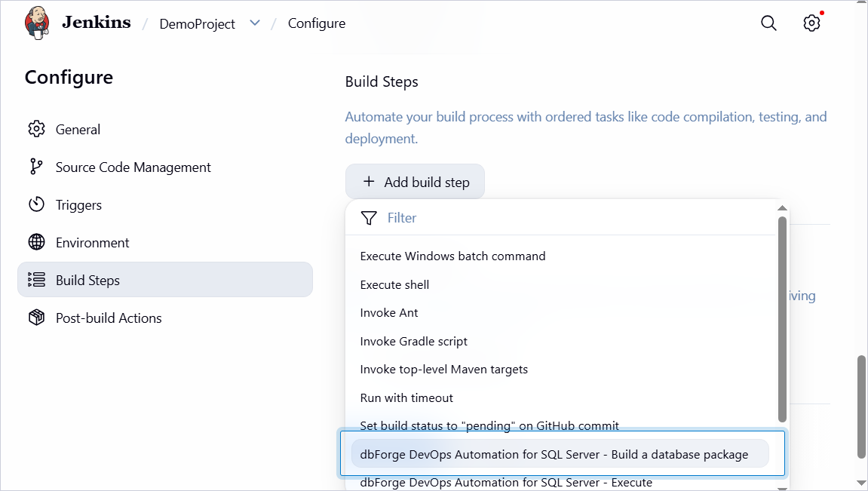Click the dropdown list scrollbar thumb
868x491 pixels.
[782, 319]
